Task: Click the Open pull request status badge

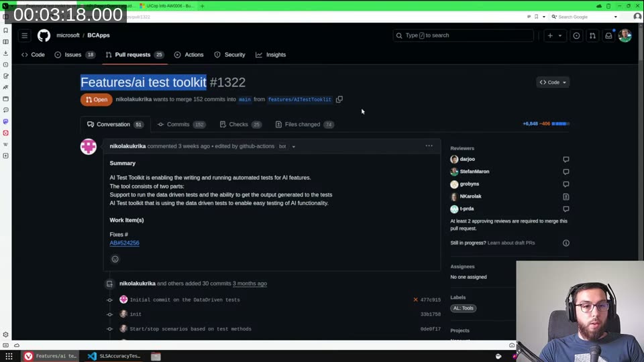Action: (97, 100)
